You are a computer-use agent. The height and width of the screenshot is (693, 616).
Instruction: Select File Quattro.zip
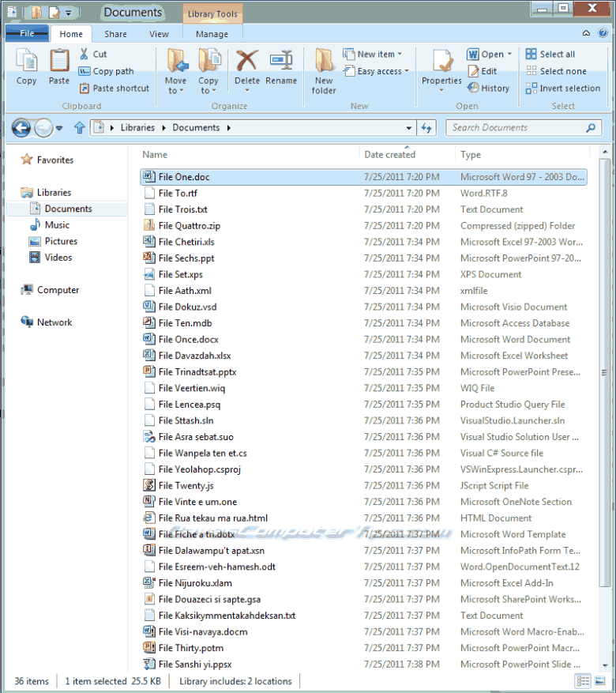click(363, 225)
